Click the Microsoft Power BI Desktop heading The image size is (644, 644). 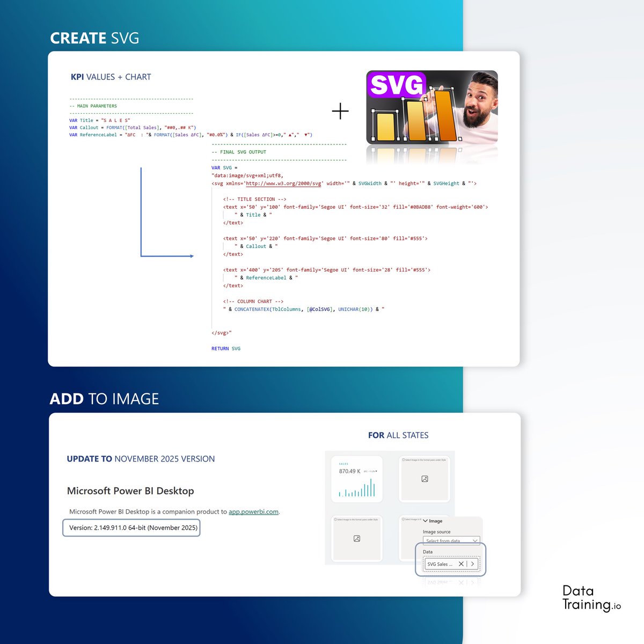[130, 491]
